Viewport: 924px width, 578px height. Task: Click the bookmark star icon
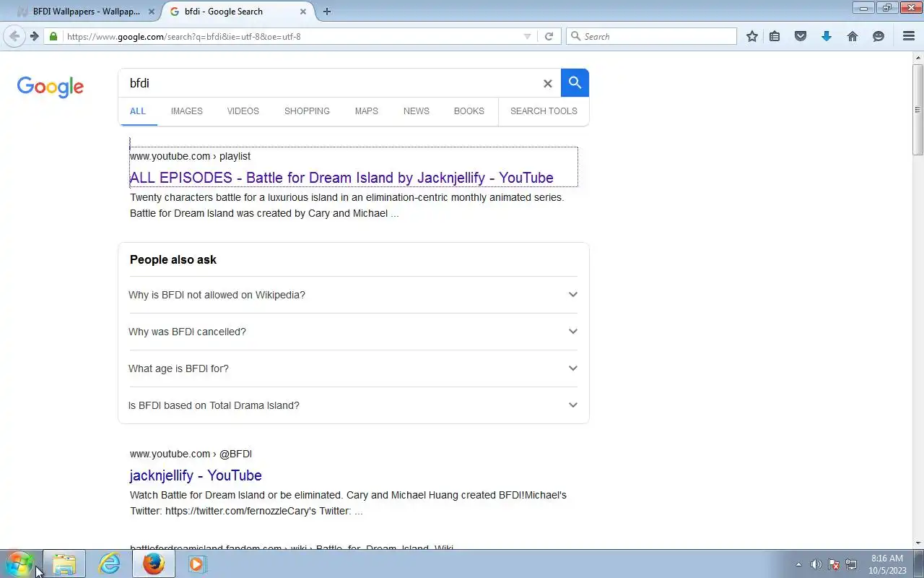click(752, 36)
